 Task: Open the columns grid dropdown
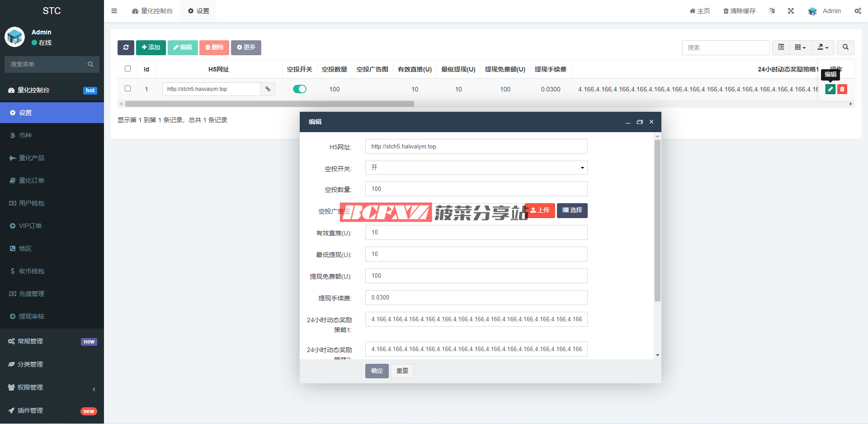pos(800,48)
